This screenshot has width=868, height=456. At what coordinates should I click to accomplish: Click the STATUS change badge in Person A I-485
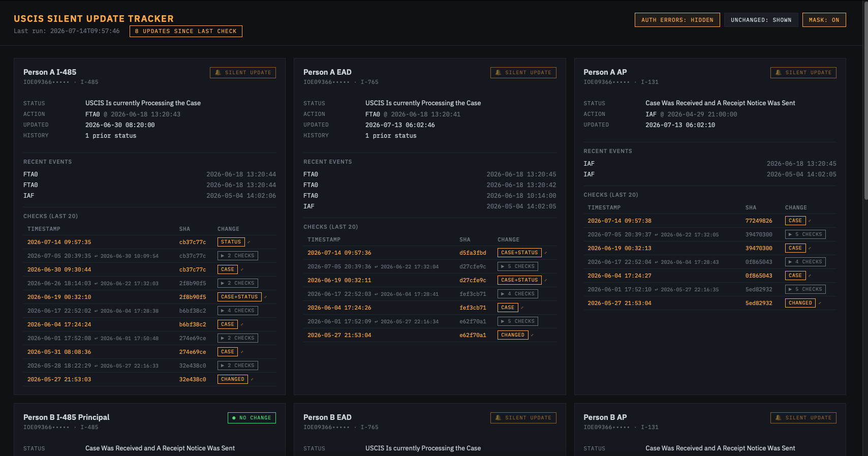click(231, 242)
